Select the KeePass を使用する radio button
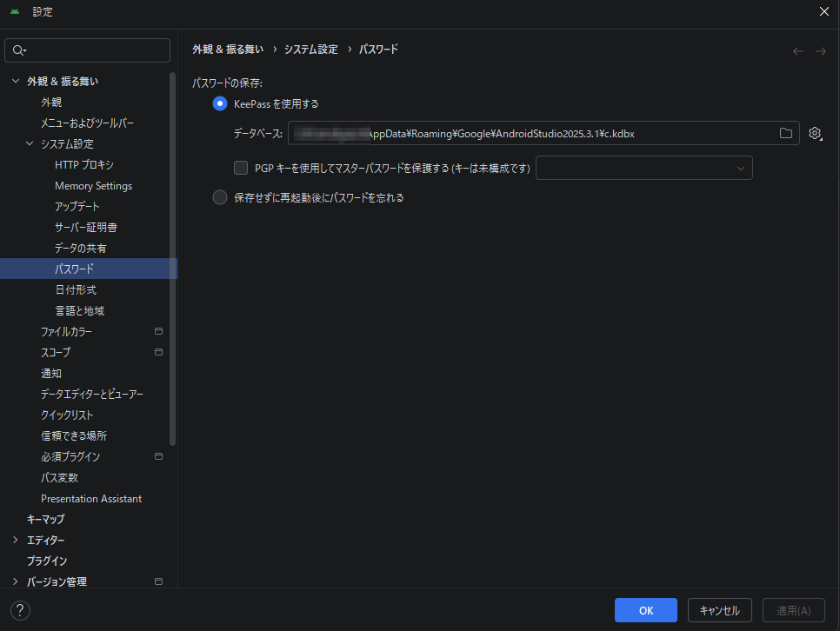This screenshot has width=840, height=631. 220,103
